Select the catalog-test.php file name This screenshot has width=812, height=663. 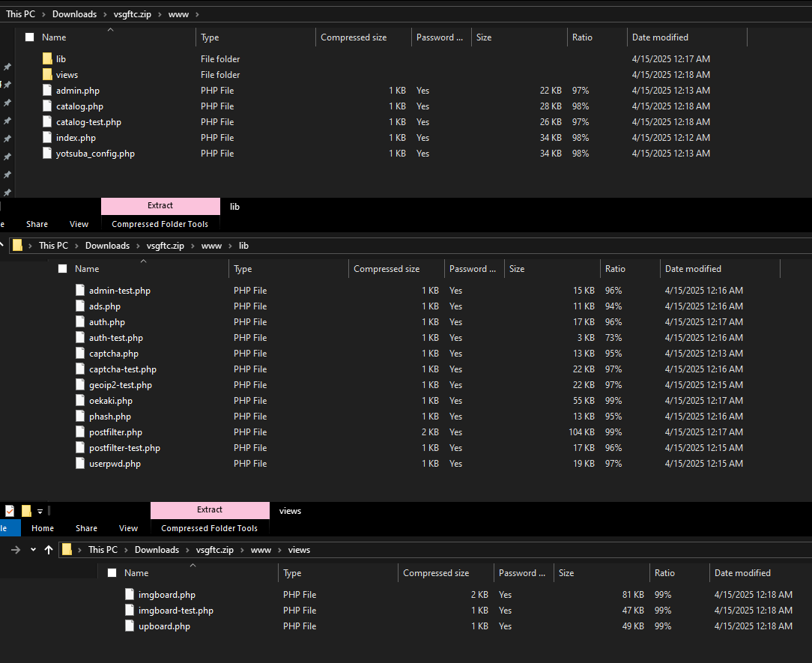(x=88, y=122)
